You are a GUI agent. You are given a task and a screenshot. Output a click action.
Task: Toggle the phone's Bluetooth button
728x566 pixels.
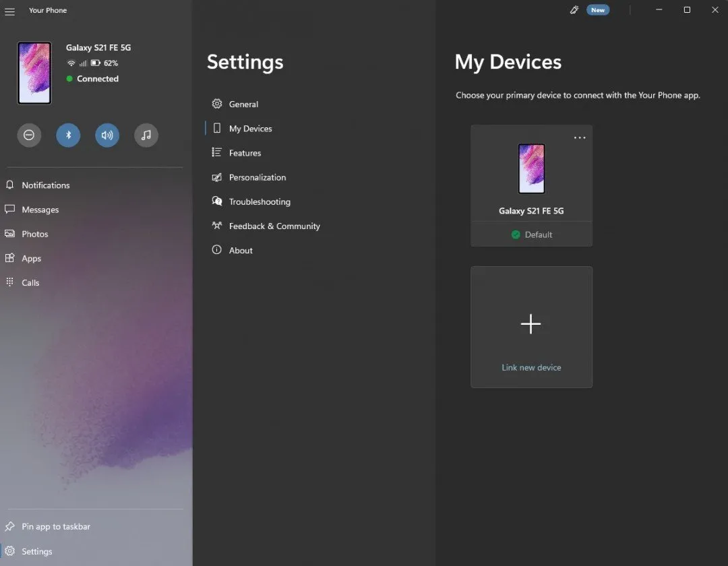pyautogui.click(x=68, y=135)
